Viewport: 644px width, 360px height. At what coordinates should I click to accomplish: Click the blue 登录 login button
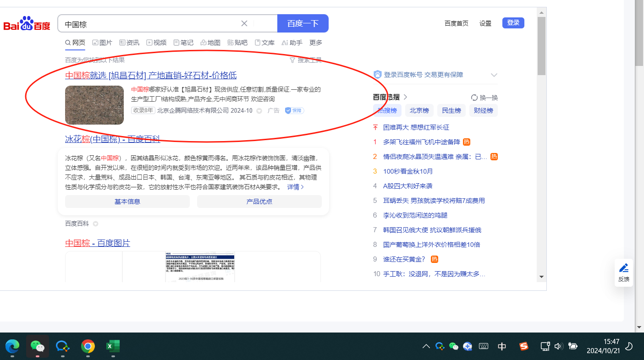tap(513, 23)
